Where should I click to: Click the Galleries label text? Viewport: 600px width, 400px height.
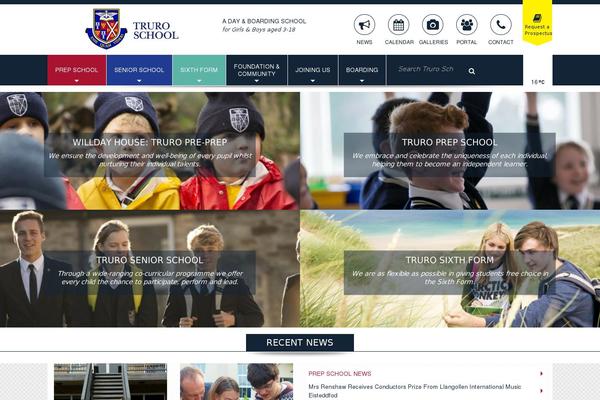click(433, 42)
